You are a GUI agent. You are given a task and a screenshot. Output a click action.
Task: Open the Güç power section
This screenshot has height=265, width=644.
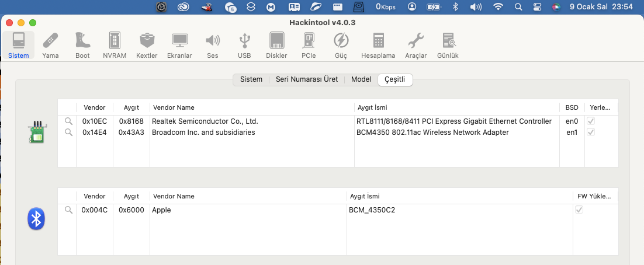tap(341, 46)
